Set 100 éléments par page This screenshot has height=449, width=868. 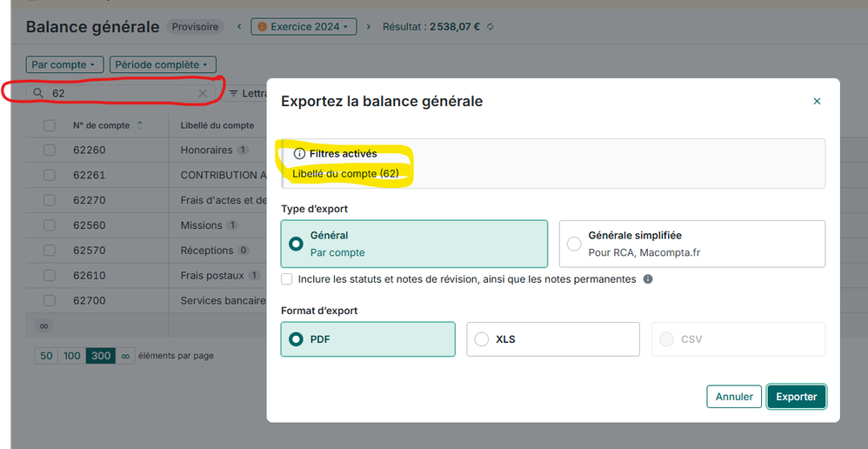(72, 356)
